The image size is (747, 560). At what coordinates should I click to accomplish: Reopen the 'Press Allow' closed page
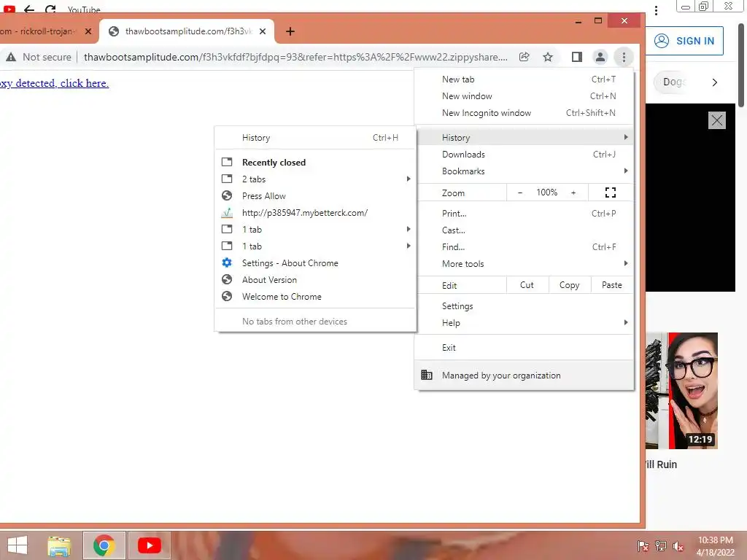315,195
